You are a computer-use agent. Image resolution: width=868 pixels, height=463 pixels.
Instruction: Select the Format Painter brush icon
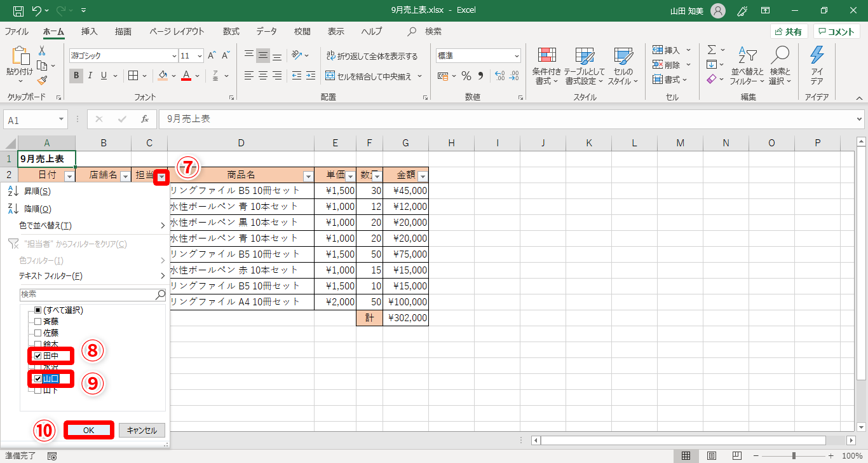click(42, 80)
